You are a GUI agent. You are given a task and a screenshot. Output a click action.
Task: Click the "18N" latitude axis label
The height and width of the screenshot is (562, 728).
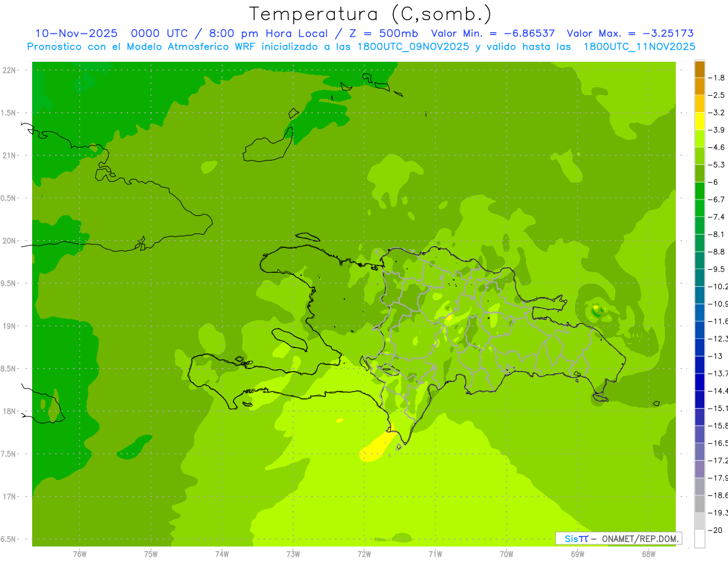tap(9, 412)
